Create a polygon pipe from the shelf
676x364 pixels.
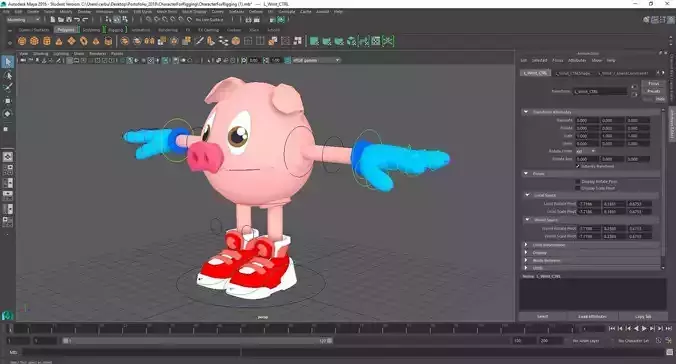pos(109,41)
